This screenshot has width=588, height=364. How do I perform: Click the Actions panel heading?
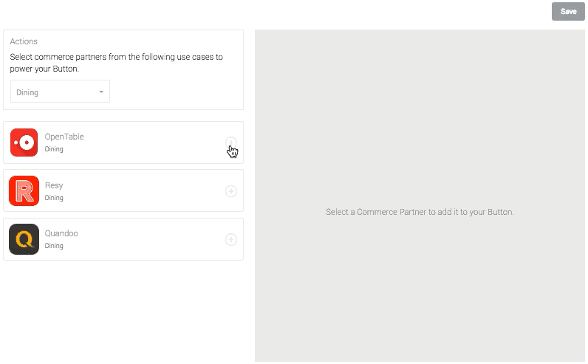(24, 41)
